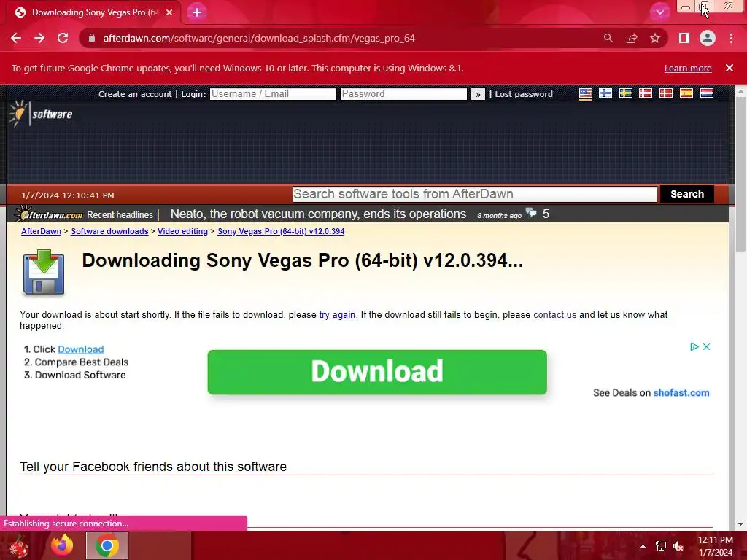Share this page from address bar

click(632, 38)
